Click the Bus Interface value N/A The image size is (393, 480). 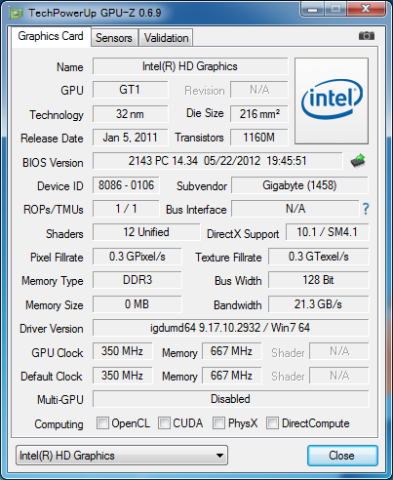tap(295, 209)
